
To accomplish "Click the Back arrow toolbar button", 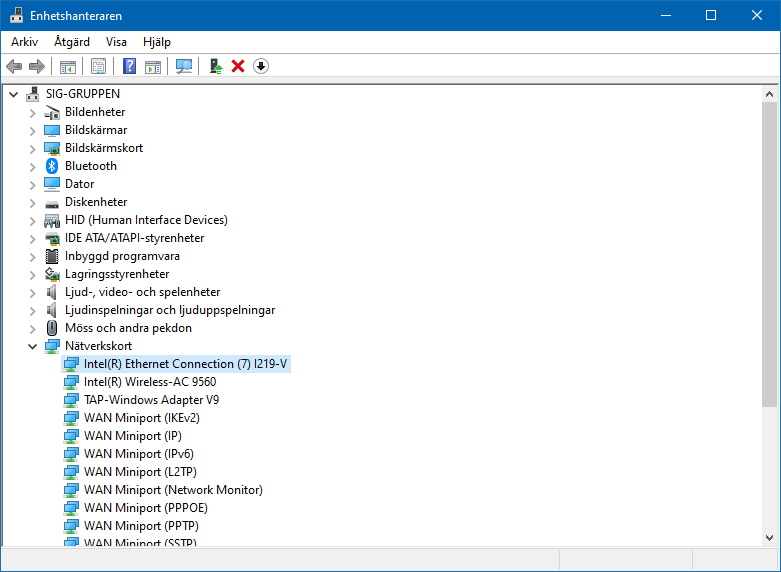I will point(14,66).
